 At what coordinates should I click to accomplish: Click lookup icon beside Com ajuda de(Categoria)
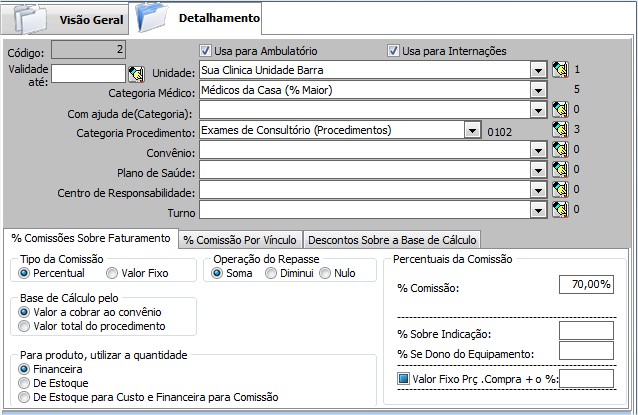[559, 109]
